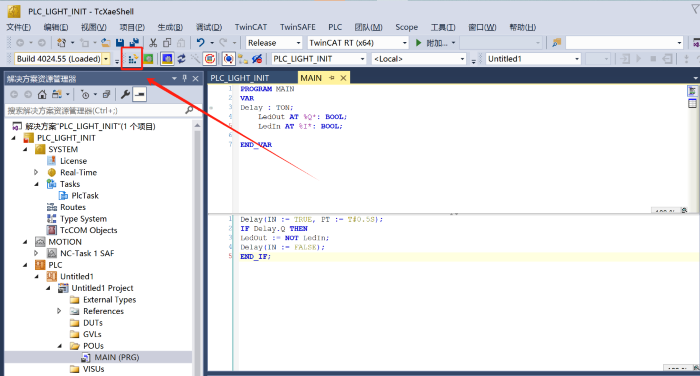The width and height of the screenshot is (700, 376).
Task: Select the GVLs folder
Action: pos(92,334)
